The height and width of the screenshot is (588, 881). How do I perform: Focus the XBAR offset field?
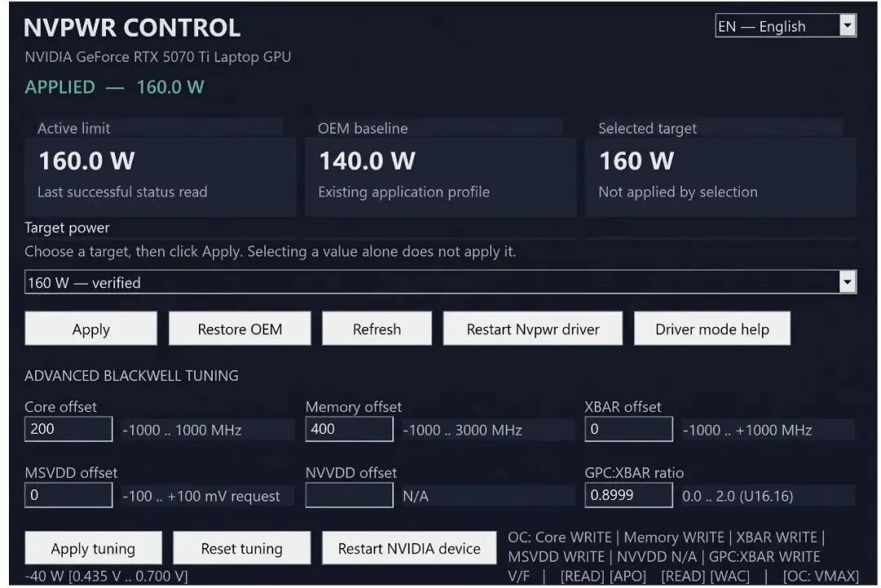(x=628, y=429)
